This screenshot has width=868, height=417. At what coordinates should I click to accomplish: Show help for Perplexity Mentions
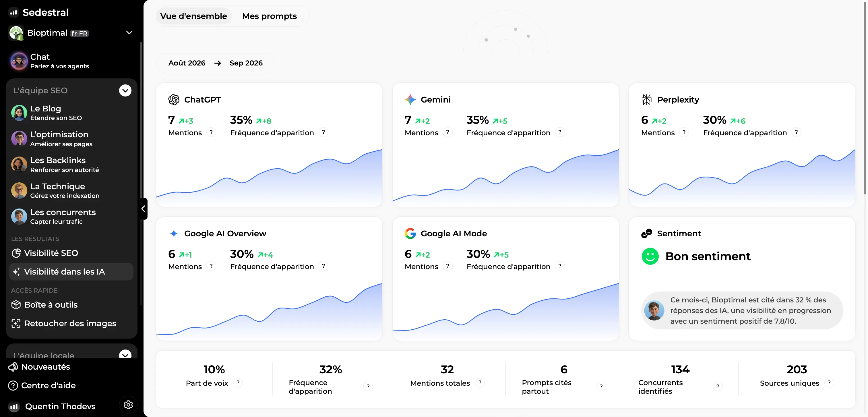(684, 132)
